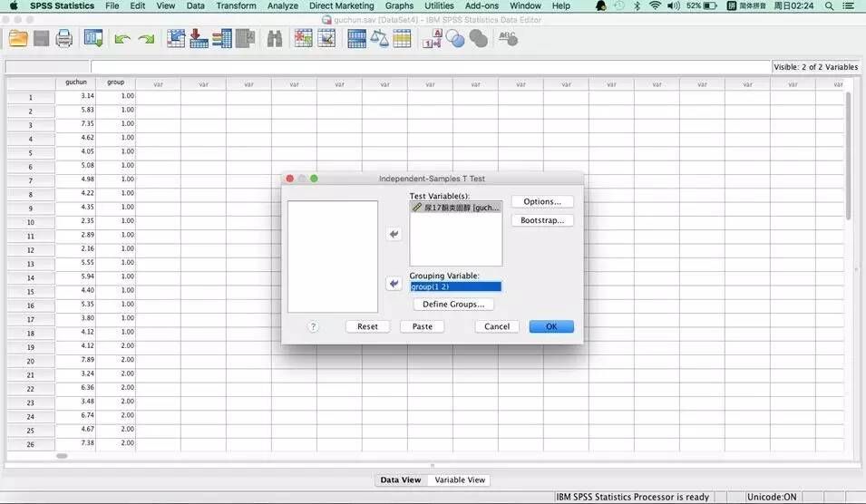
Task: Click the Save document disk icon
Action: pos(42,39)
